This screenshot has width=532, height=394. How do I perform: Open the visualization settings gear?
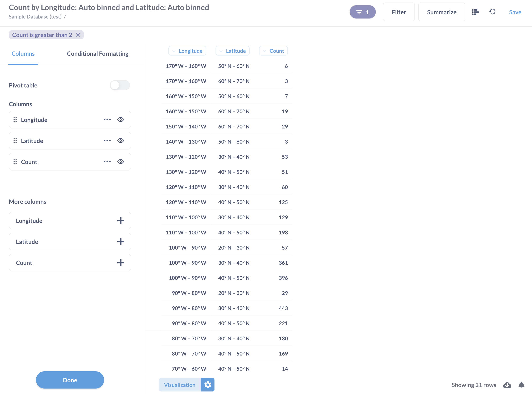tap(208, 385)
